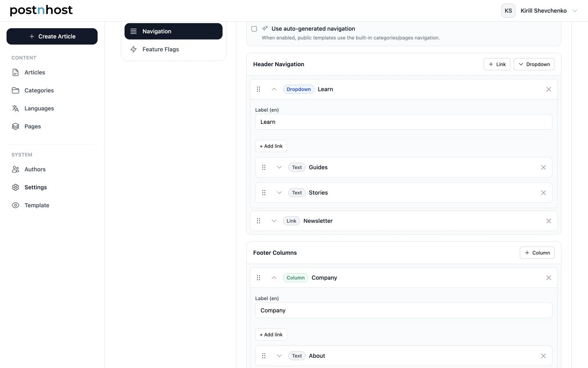Viewport: 588px width, 368px height.
Task: Collapse the Company column item
Action: pyautogui.click(x=274, y=278)
